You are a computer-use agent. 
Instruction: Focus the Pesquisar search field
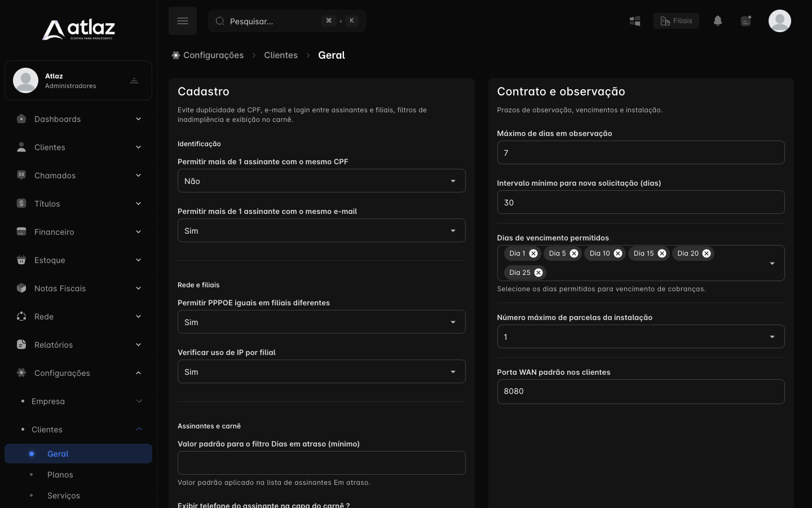pos(287,21)
